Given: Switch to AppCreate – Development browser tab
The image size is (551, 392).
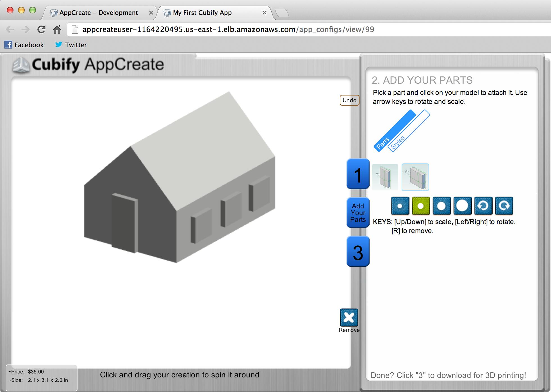Looking at the screenshot, I should coord(99,13).
